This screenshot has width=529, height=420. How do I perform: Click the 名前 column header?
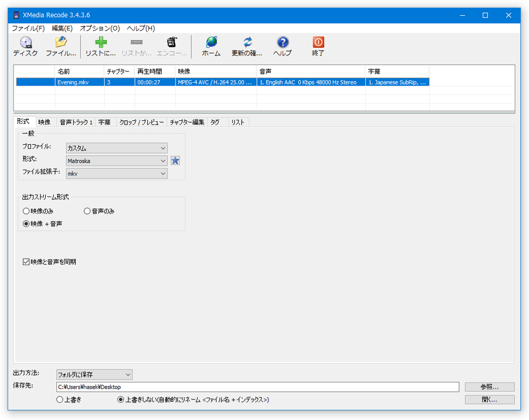pyautogui.click(x=79, y=72)
